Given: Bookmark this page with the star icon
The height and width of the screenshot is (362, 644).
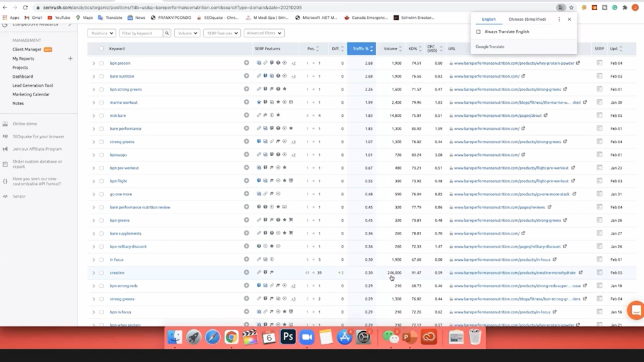Looking at the screenshot, I should click(x=571, y=8).
